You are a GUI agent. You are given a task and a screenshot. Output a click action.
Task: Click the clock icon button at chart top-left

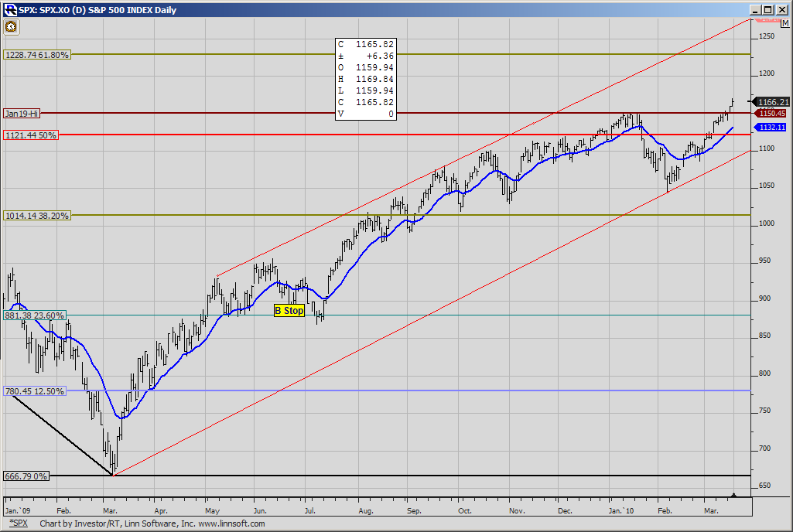pyautogui.click(x=11, y=26)
